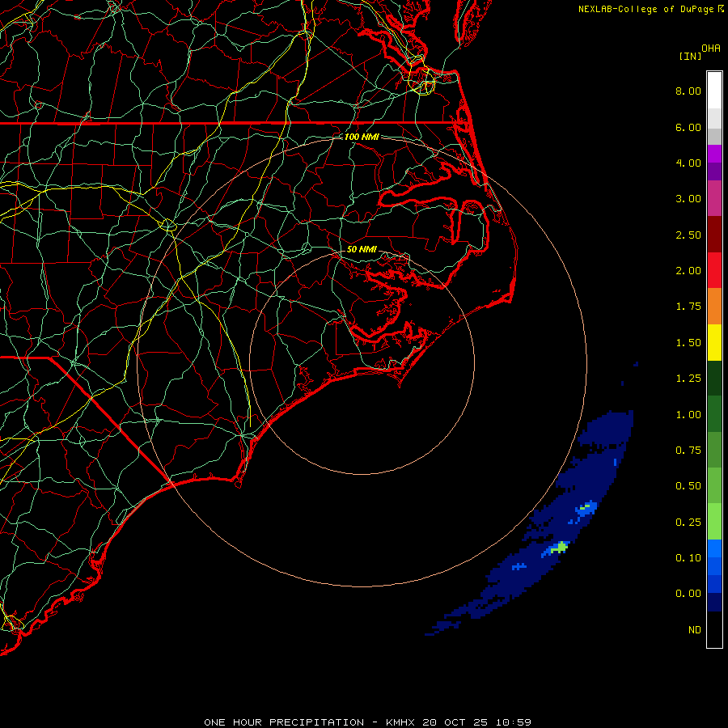The height and width of the screenshot is (728, 728).
Task: Click the 2.50 legend value
Action: pos(688,235)
